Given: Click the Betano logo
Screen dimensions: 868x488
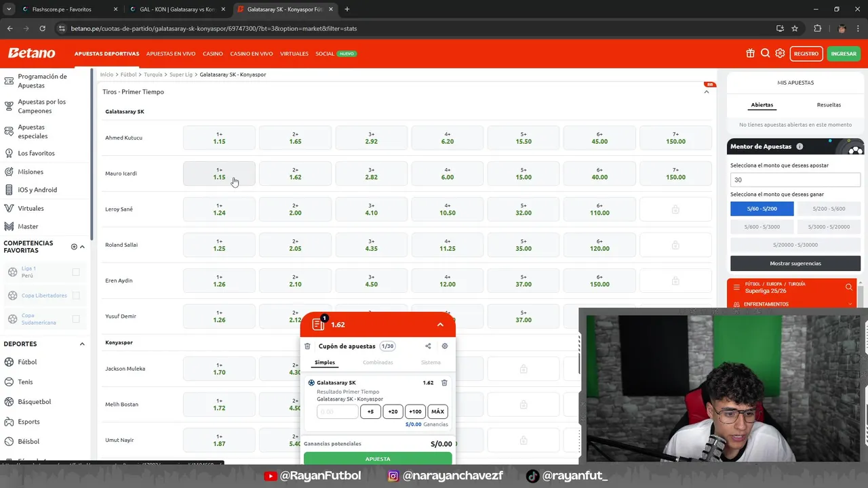Looking at the screenshot, I should coord(31,54).
